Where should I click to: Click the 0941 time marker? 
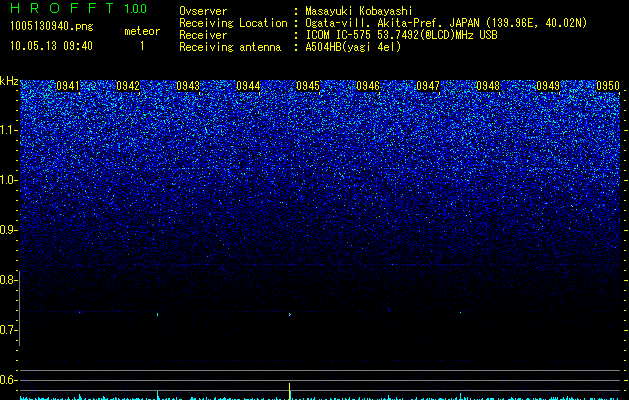click(x=68, y=86)
